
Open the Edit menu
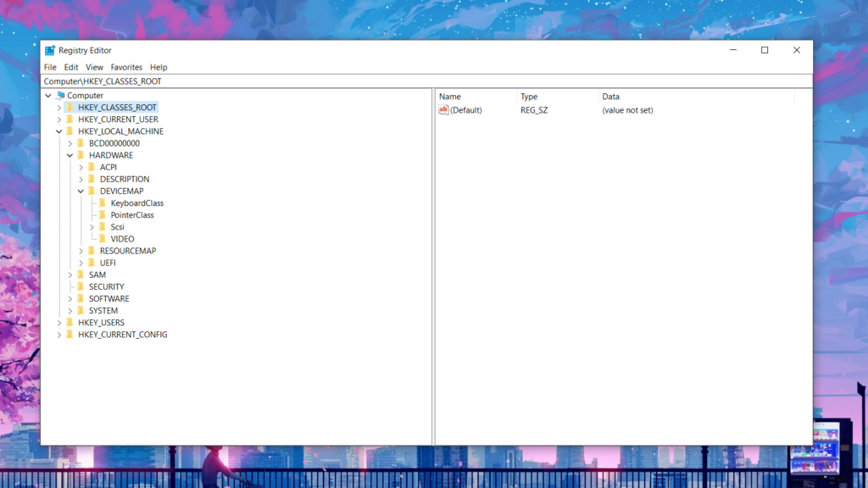(x=71, y=67)
